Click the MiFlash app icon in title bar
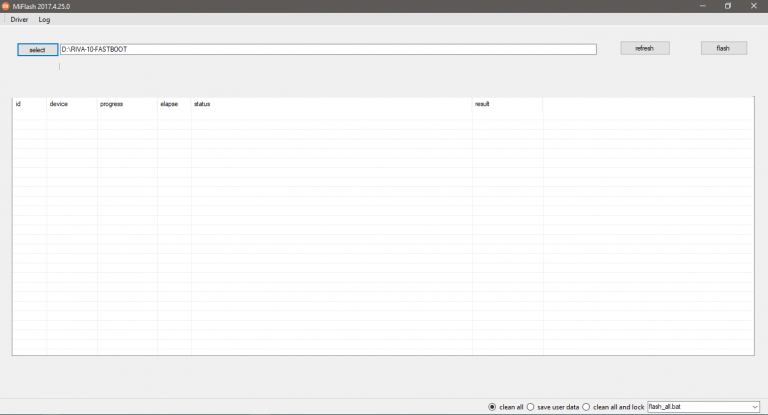The width and height of the screenshot is (768, 415). pyautogui.click(x=5, y=6)
